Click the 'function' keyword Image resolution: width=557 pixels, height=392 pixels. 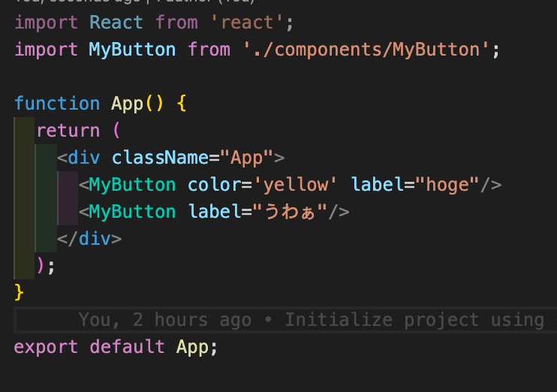click(x=57, y=104)
